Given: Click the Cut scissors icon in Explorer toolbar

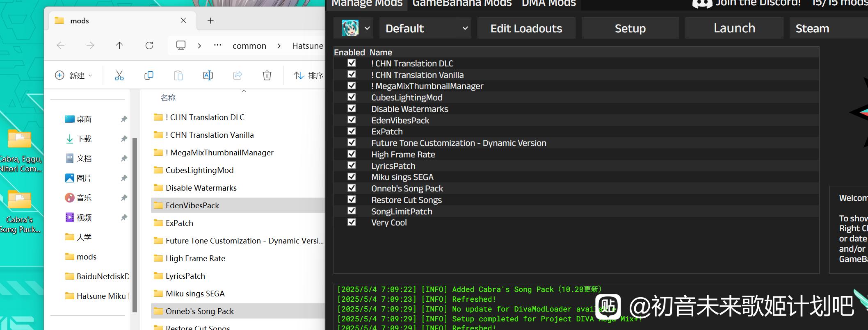Looking at the screenshot, I should click(x=119, y=75).
